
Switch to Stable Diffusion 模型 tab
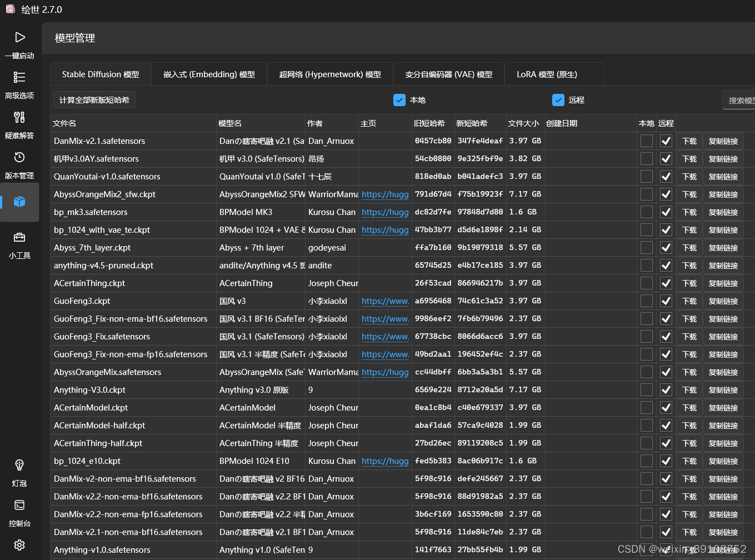pyautogui.click(x=101, y=74)
